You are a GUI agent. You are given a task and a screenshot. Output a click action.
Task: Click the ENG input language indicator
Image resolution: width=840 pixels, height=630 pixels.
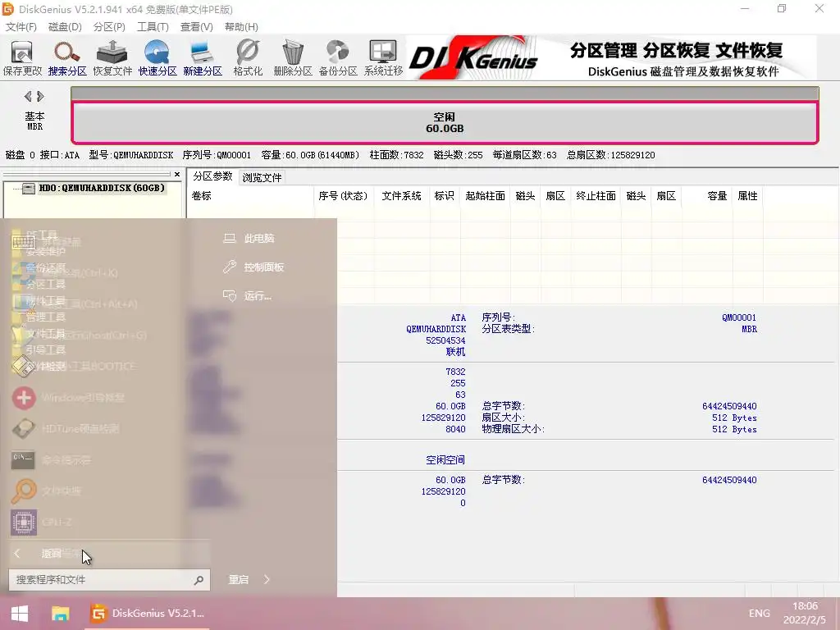pos(759,614)
